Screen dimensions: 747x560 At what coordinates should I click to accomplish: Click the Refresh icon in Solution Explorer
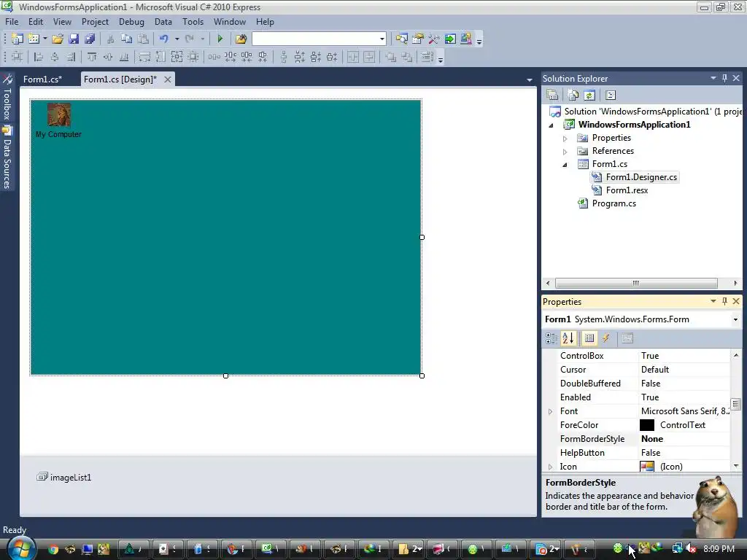[x=589, y=96]
